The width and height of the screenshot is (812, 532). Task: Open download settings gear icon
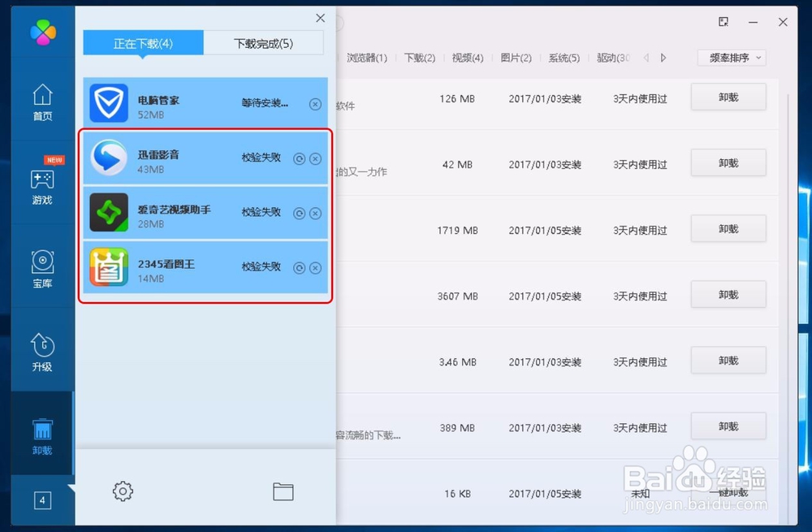[123, 491]
